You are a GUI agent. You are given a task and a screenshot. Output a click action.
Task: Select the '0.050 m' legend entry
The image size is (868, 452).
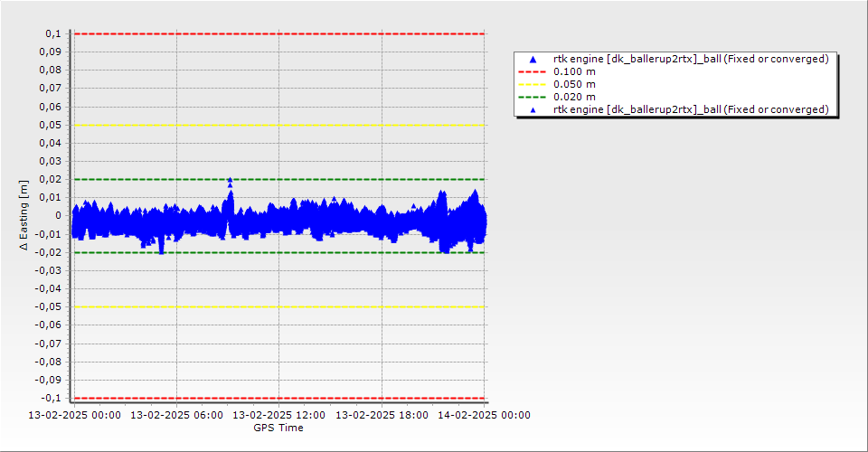[x=575, y=85]
